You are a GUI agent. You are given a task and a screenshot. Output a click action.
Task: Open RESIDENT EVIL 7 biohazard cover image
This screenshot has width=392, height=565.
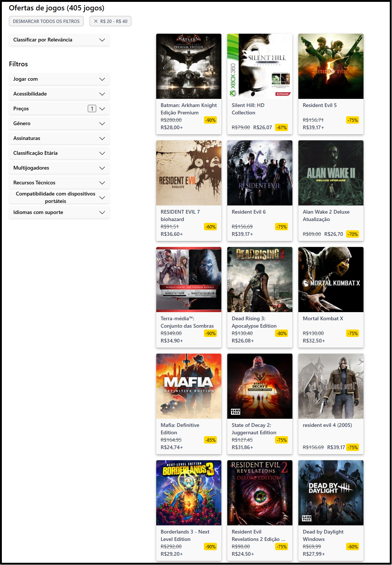point(189,173)
